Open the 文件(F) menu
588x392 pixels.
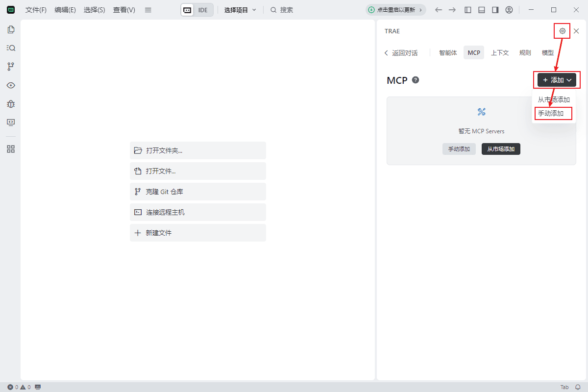pyautogui.click(x=36, y=10)
